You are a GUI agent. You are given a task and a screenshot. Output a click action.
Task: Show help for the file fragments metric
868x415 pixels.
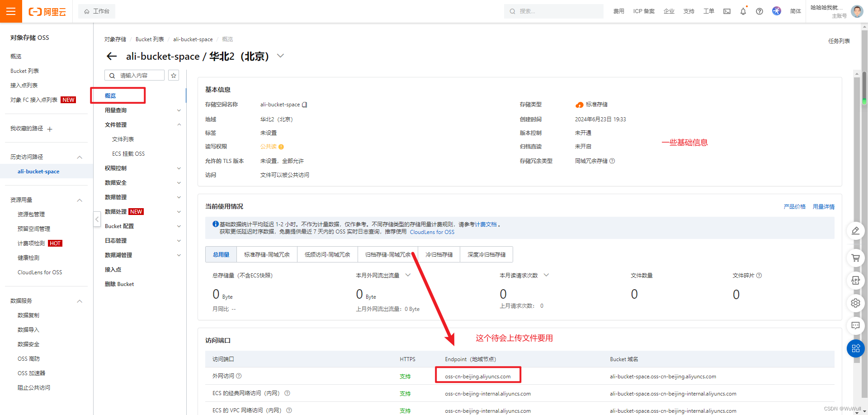759,275
